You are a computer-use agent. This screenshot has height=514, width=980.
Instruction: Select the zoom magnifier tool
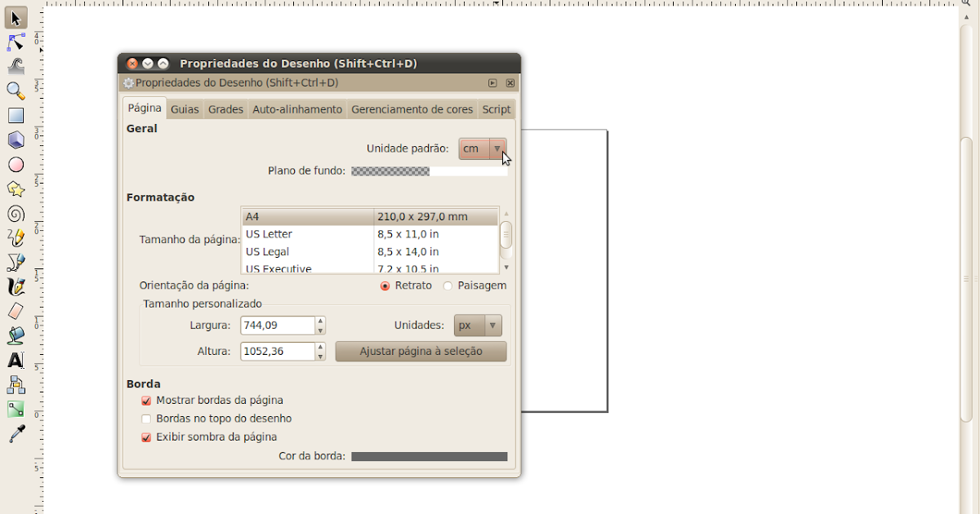(16, 91)
